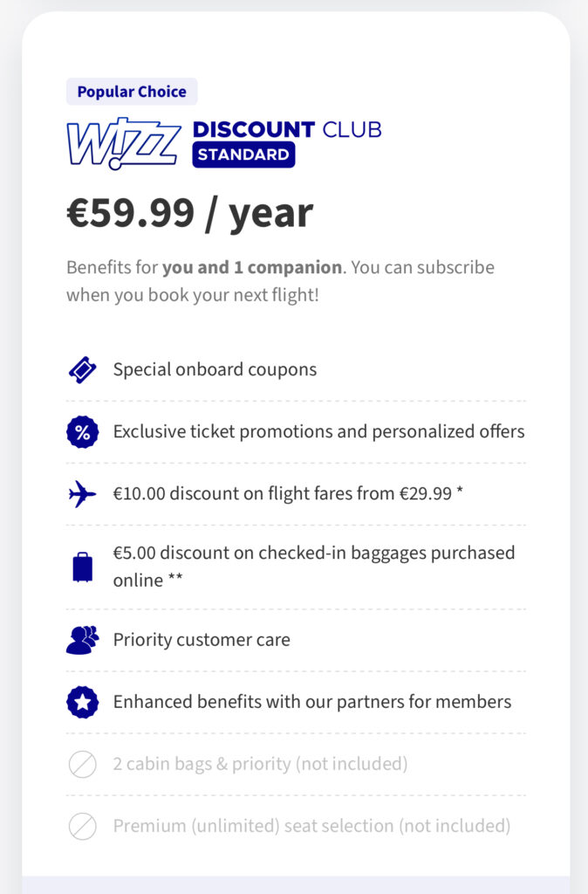Click the suitcase baggage icon
Screen dimensions: 588x894
pyautogui.click(x=83, y=567)
